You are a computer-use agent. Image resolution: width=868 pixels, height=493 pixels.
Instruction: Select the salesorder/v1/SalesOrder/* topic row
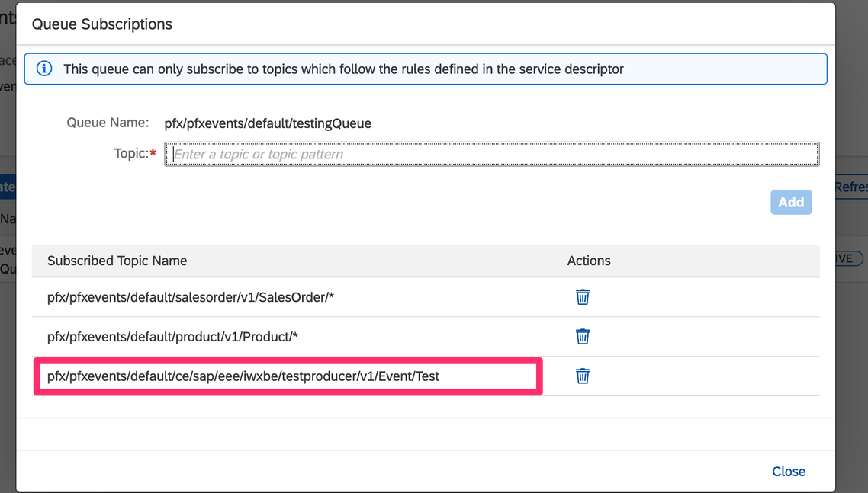click(191, 297)
